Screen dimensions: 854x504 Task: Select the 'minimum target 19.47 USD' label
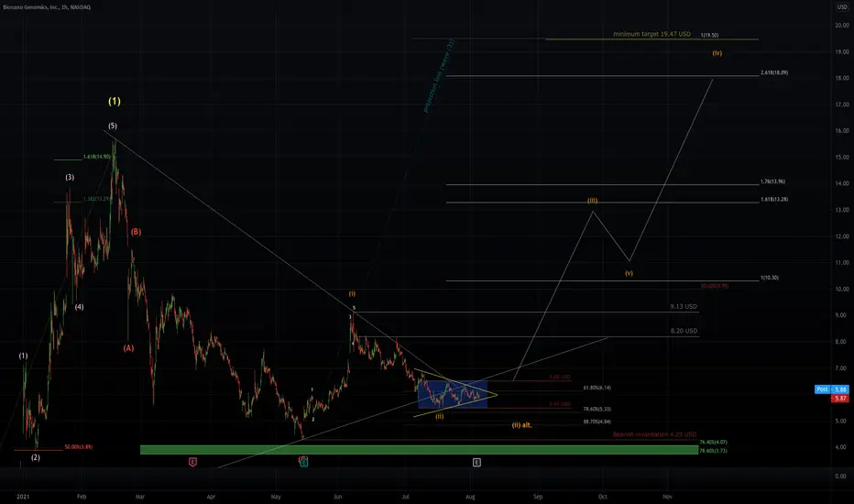click(651, 34)
